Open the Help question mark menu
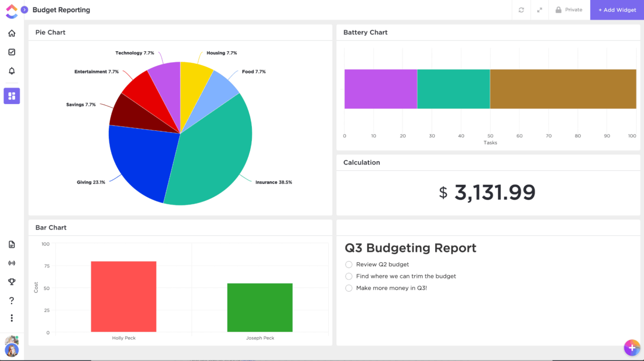The width and height of the screenshot is (644, 361). point(12,300)
